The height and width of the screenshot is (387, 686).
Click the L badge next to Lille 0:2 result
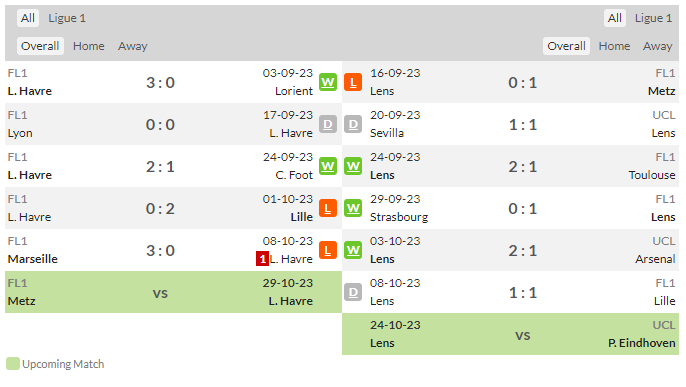click(328, 208)
